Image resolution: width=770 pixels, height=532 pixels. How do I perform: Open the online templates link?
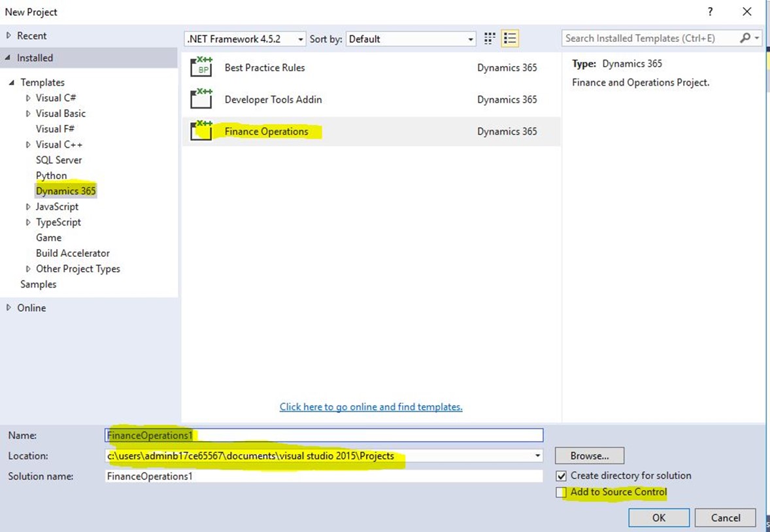point(371,407)
